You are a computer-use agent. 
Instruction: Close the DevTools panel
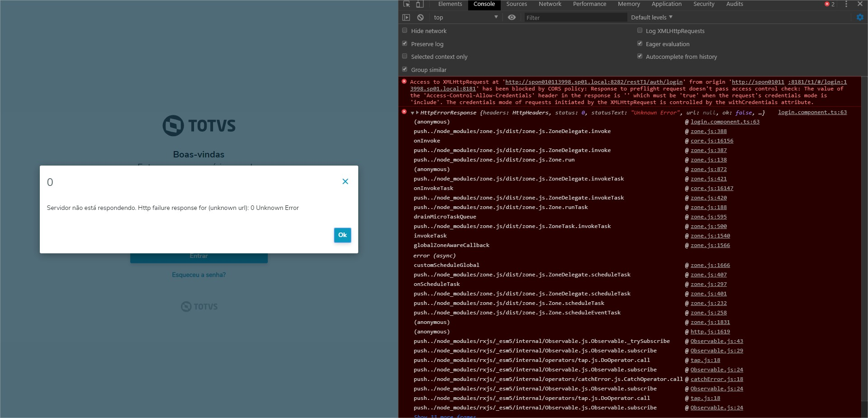(x=860, y=4)
